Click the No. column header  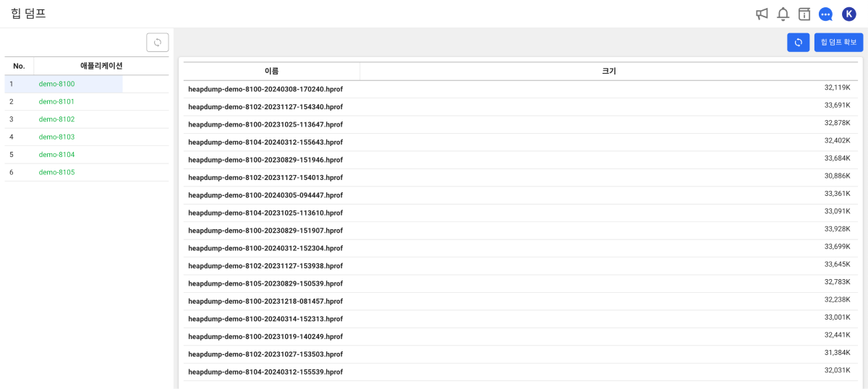pyautogui.click(x=20, y=66)
